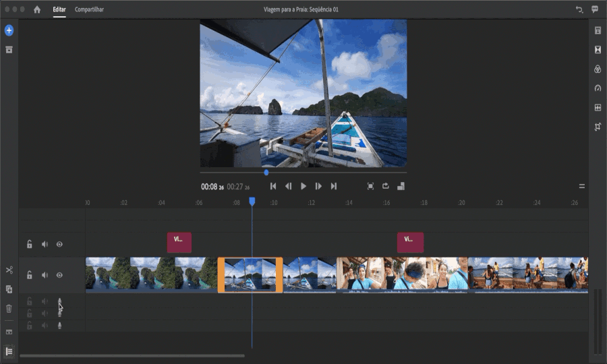The height and width of the screenshot is (364, 607).
Task: Open the monitor options menu at the right
Action: (x=581, y=186)
